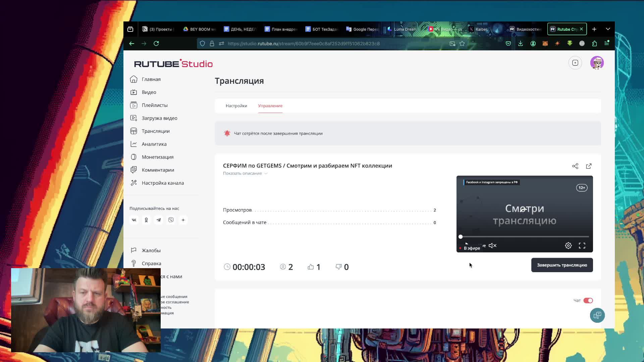Switch to the Управление tab

(x=270, y=106)
